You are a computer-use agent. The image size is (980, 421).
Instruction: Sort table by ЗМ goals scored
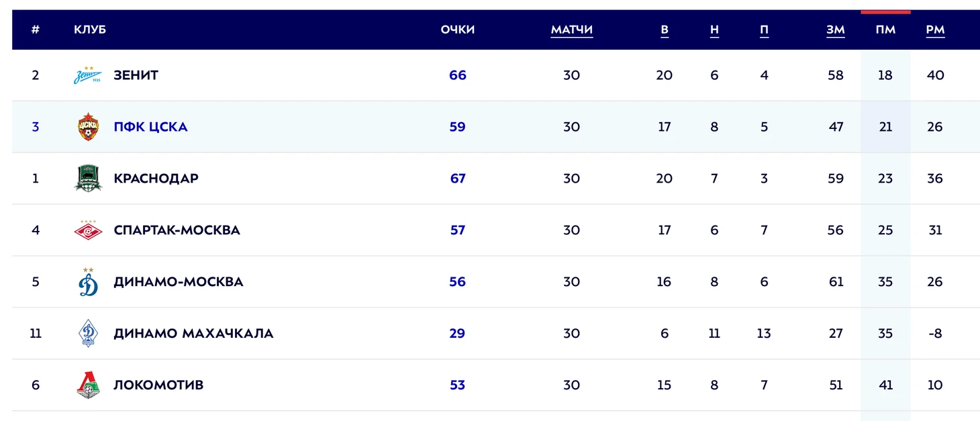[836, 30]
